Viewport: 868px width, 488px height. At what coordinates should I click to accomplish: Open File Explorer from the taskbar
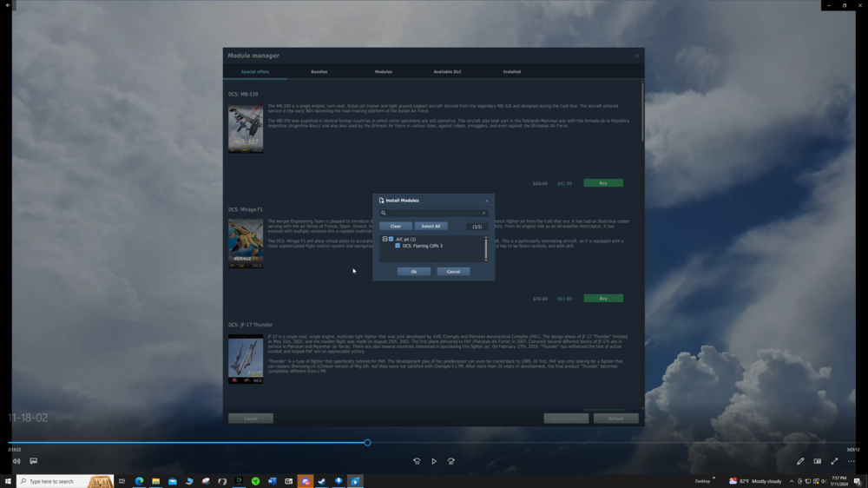155,481
